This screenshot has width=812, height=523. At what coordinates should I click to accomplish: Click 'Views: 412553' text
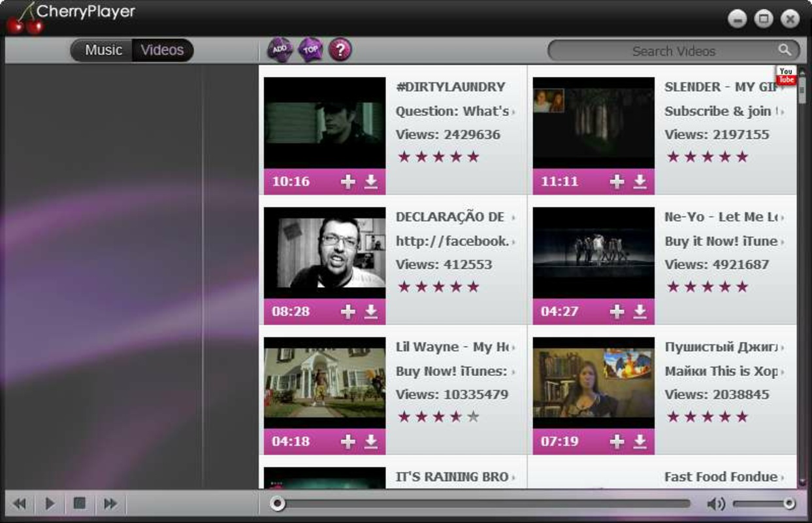tap(444, 265)
